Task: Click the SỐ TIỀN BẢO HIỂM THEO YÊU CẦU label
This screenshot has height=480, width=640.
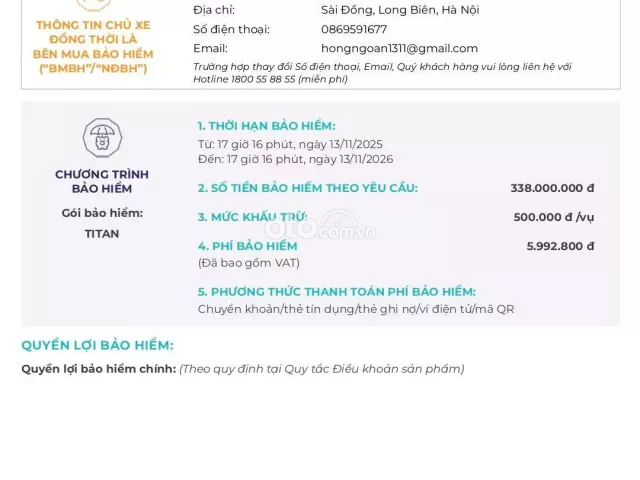Action: tap(308, 188)
